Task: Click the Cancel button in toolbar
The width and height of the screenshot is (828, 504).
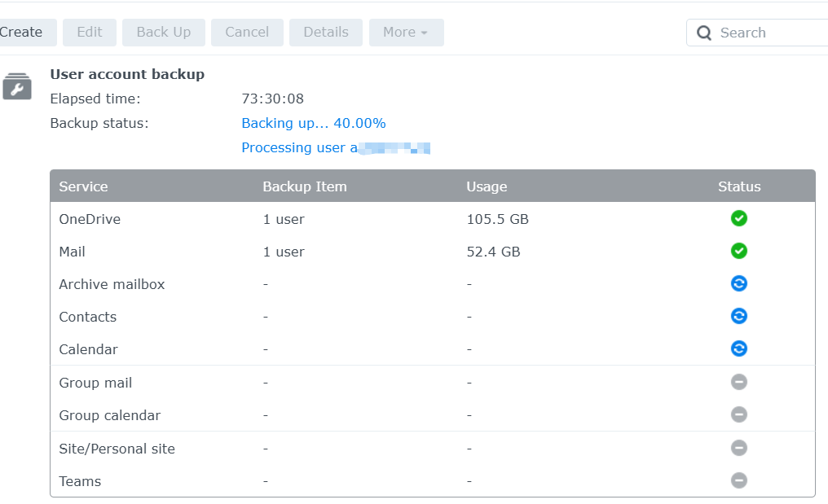Action: point(247,33)
